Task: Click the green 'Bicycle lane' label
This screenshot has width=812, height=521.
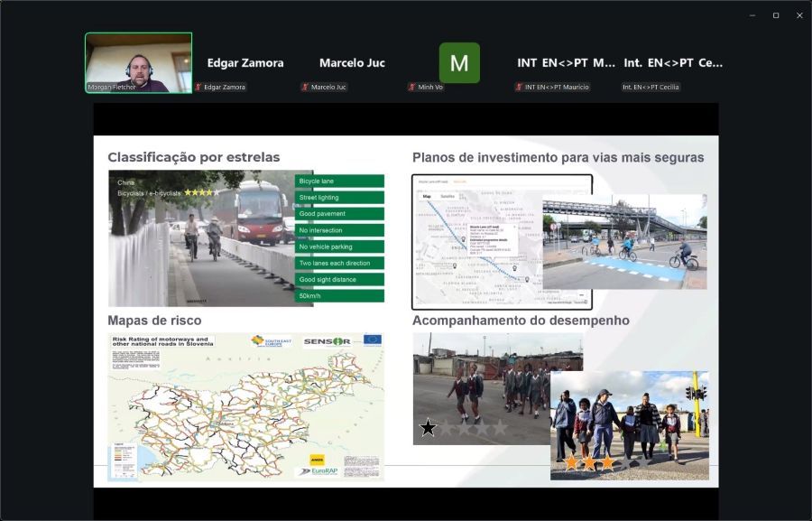Action: (339, 181)
